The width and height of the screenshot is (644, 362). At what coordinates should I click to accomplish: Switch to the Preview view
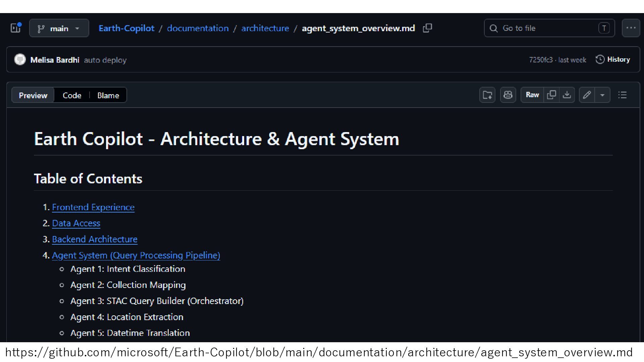pyautogui.click(x=33, y=96)
